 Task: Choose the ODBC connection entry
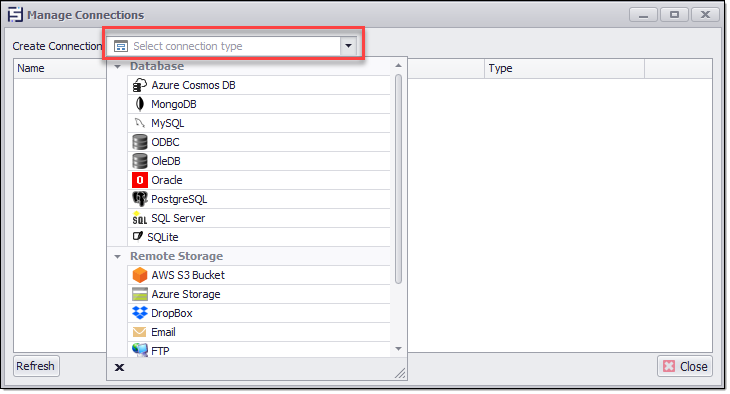tap(259, 143)
